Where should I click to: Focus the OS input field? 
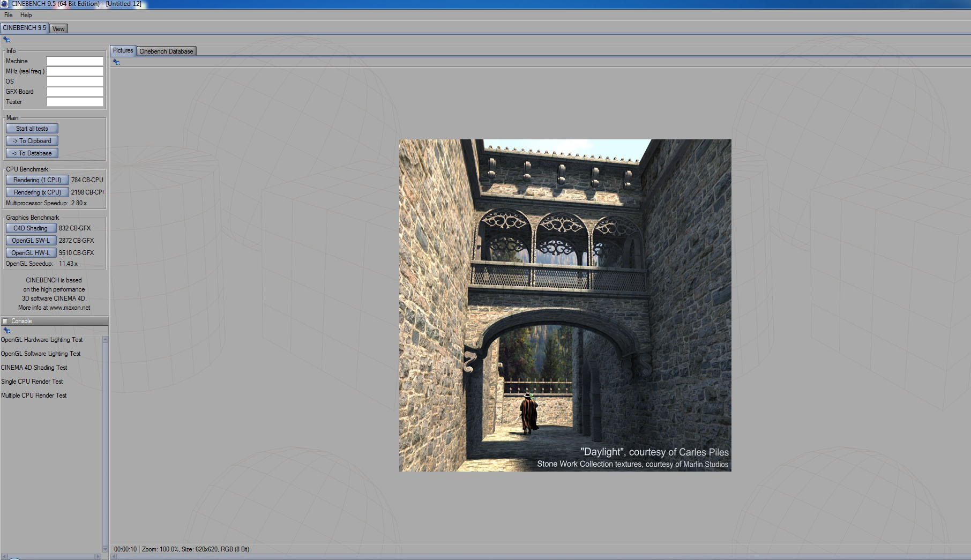point(74,81)
